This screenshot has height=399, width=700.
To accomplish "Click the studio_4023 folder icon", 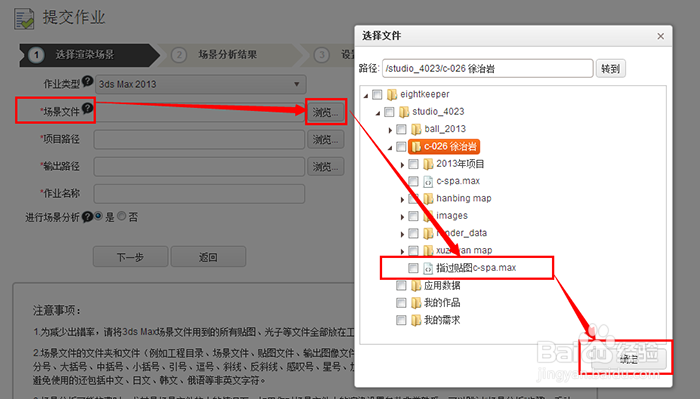I will tap(404, 112).
